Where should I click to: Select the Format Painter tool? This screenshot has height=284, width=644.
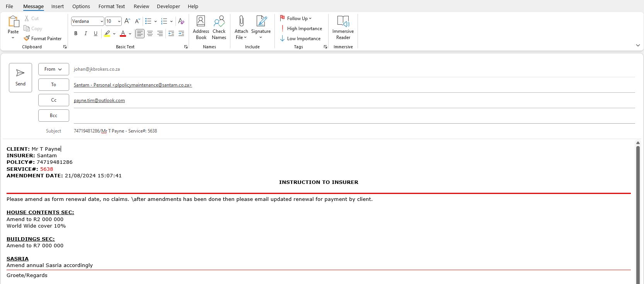pyautogui.click(x=43, y=39)
